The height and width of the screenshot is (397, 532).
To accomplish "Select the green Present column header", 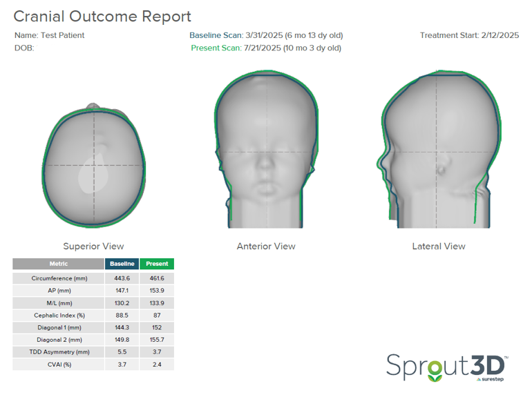I will (157, 264).
